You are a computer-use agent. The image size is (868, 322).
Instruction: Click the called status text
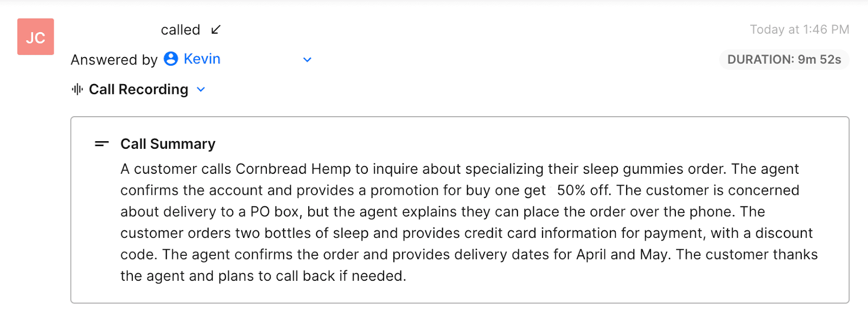[180, 30]
